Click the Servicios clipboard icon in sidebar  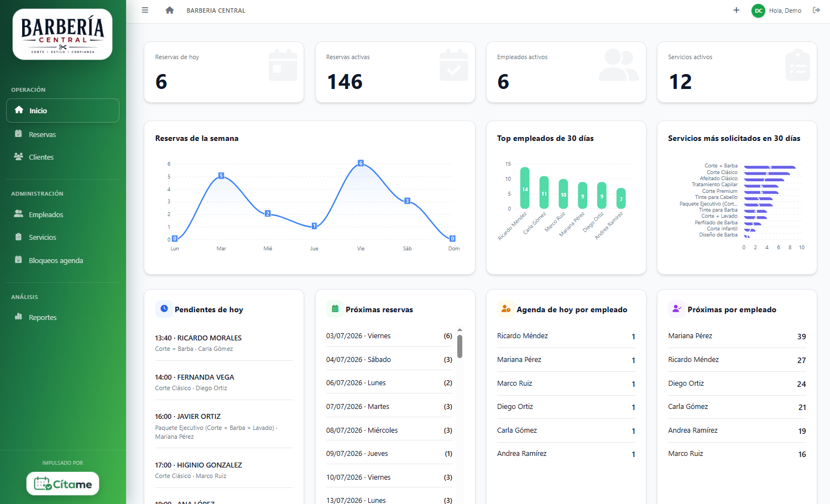click(x=18, y=237)
